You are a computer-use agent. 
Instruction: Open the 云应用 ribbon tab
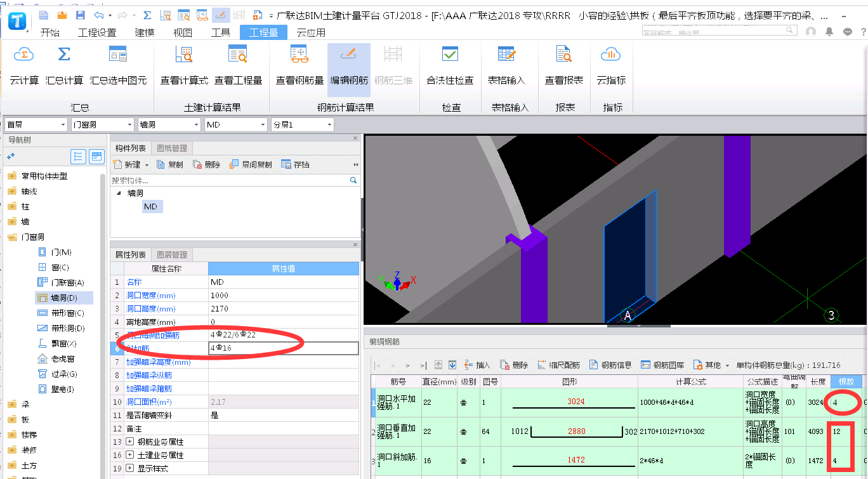click(x=311, y=33)
